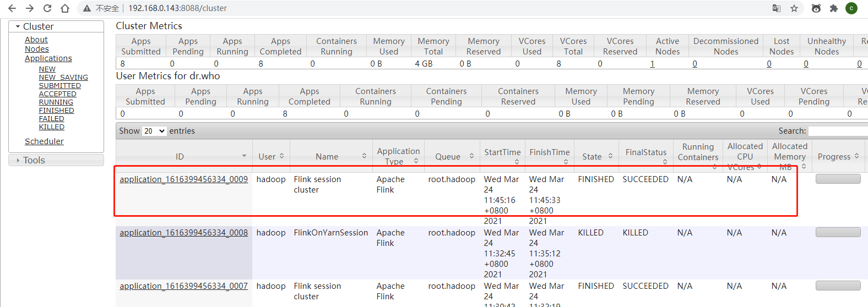Sort table by FinishTime column
The image size is (868, 307).
point(550,156)
